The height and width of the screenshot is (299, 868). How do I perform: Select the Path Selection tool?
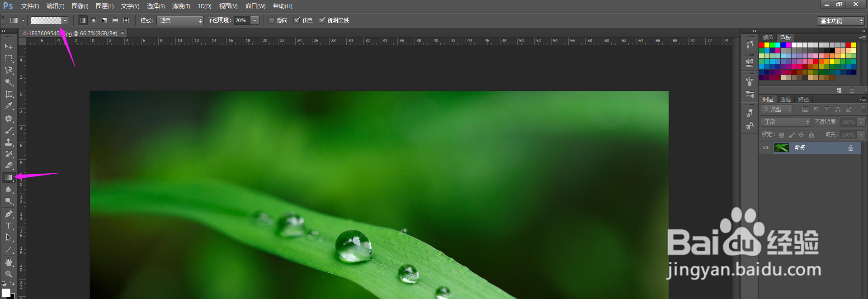point(9,237)
